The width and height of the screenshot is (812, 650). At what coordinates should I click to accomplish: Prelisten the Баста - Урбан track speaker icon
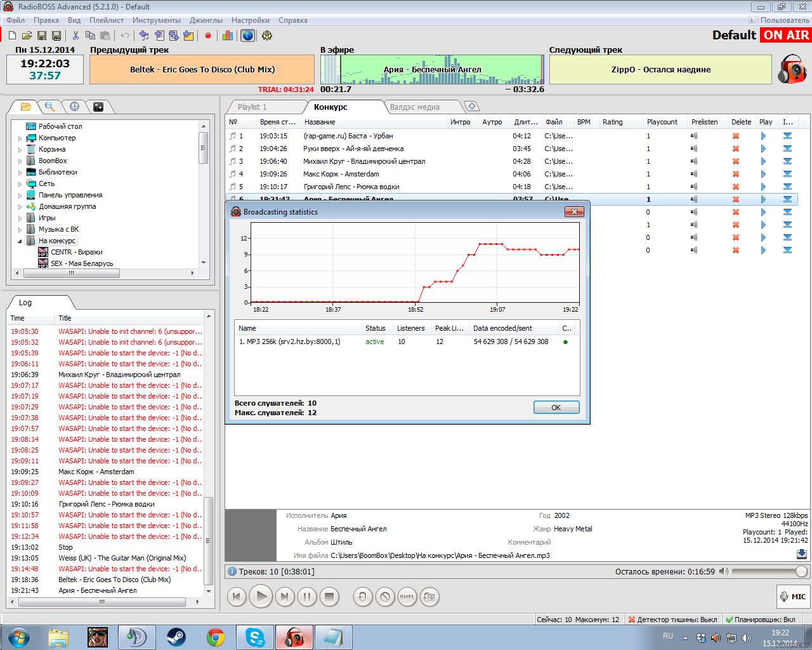(694, 136)
